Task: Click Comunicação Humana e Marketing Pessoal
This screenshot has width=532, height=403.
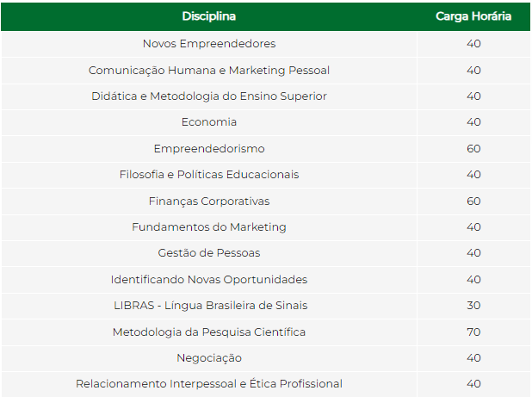Action: coord(209,70)
